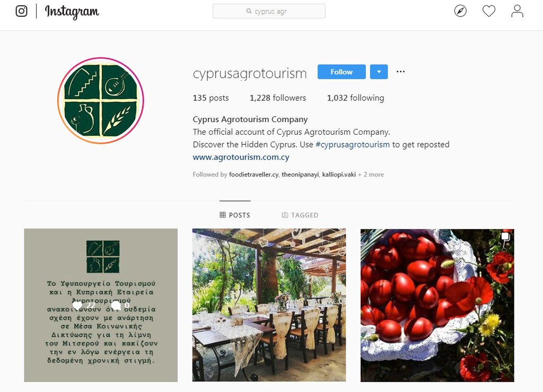Open the profile person icon
The height and width of the screenshot is (392, 543).
517,11
